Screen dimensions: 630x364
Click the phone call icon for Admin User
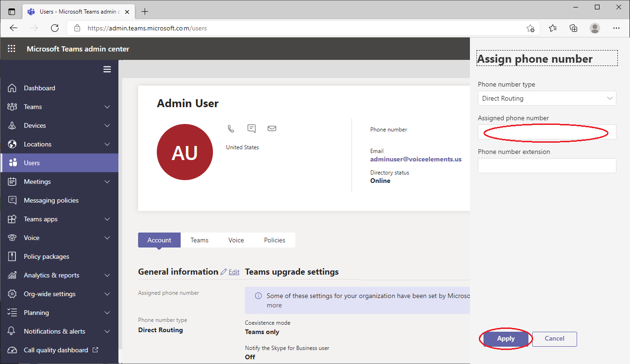(x=231, y=128)
